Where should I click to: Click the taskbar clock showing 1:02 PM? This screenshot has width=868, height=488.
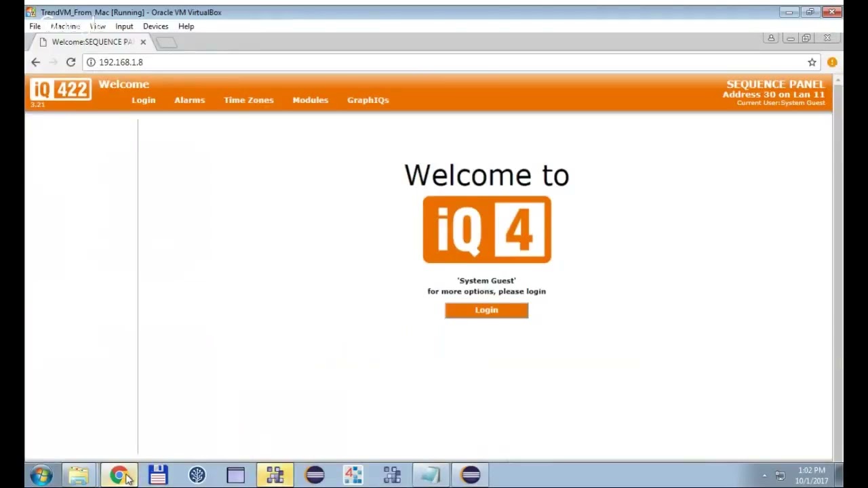point(812,475)
